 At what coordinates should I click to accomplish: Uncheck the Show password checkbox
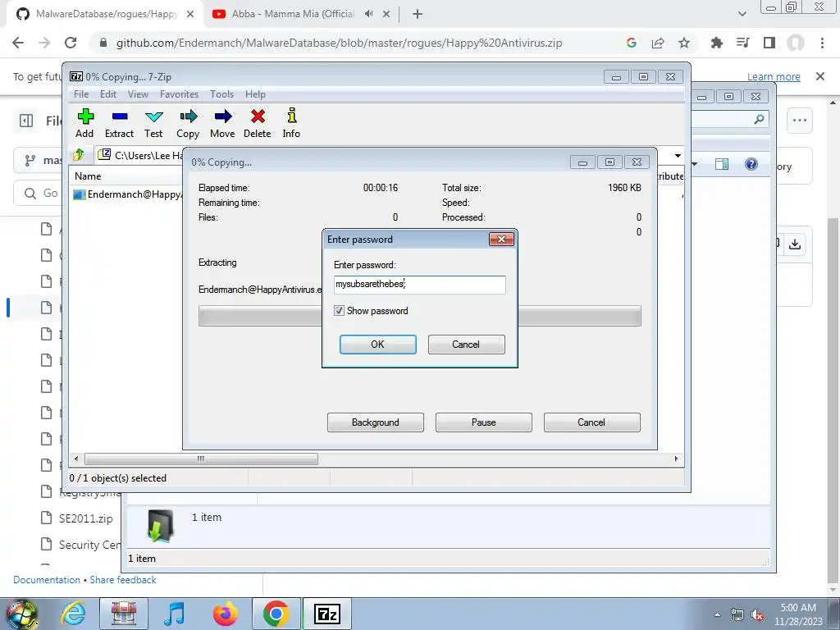339,311
